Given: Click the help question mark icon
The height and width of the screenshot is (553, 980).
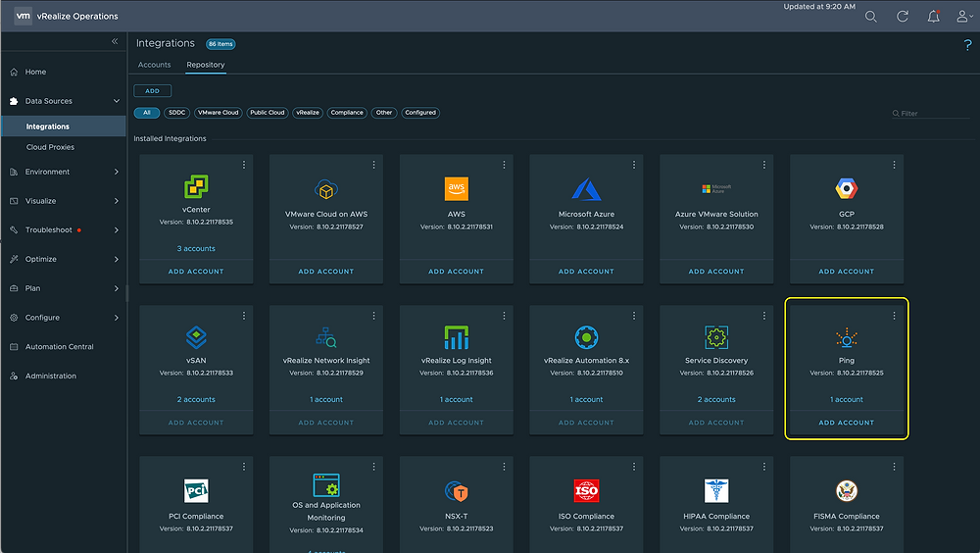Looking at the screenshot, I should 967,44.
